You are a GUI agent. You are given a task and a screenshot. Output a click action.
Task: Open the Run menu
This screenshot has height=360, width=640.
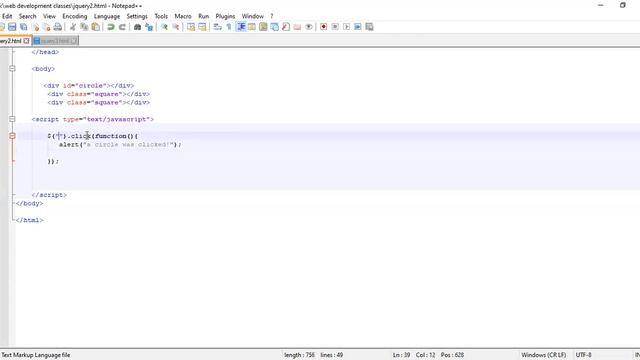point(204,16)
